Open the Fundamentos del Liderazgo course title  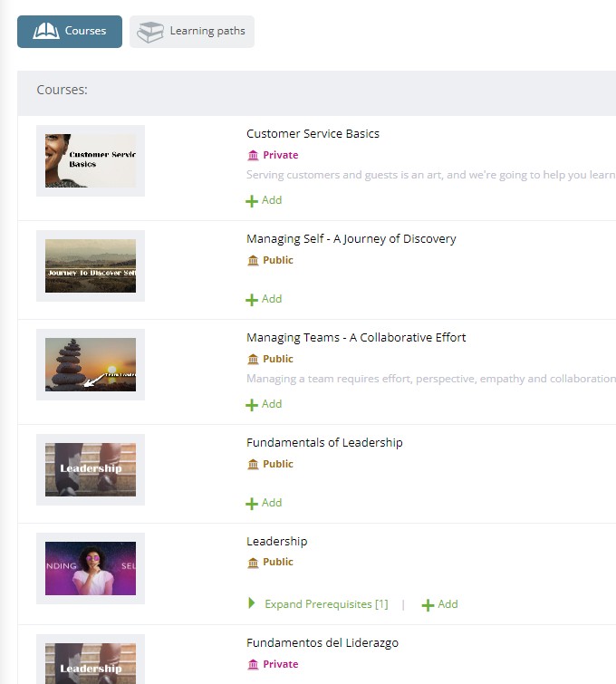pos(322,642)
